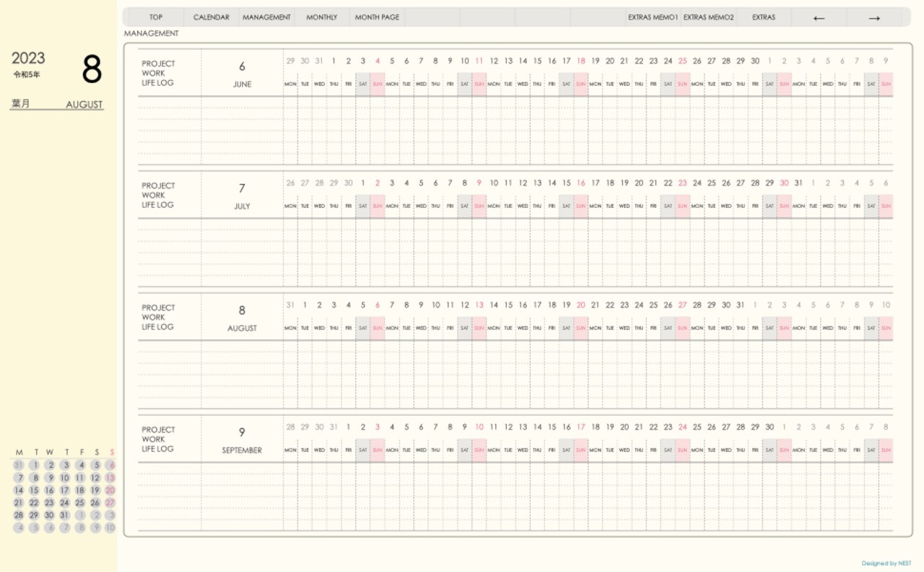Select the MANAGEMENT tab
924x572 pixels.
point(266,17)
